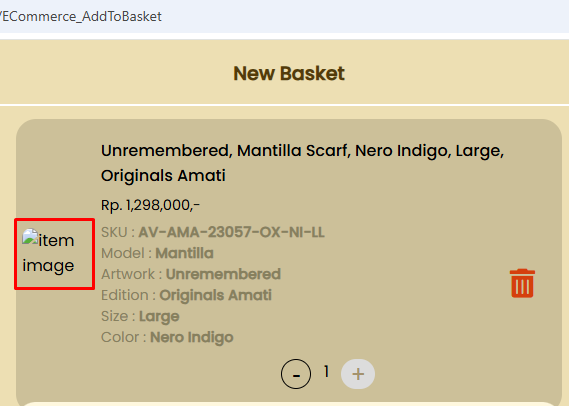This screenshot has width=569, height=406.
Task: Decrease quantity with the minus button
Action: click(x=296, y=374)
